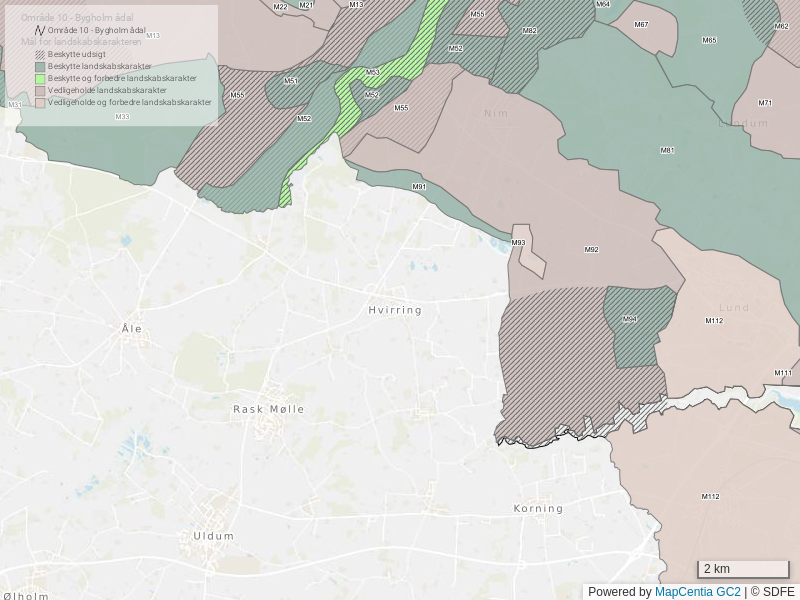Click the Vedligeholde og forbedre legend swatch
Screen dimensions: 800x600
[40, 102]
